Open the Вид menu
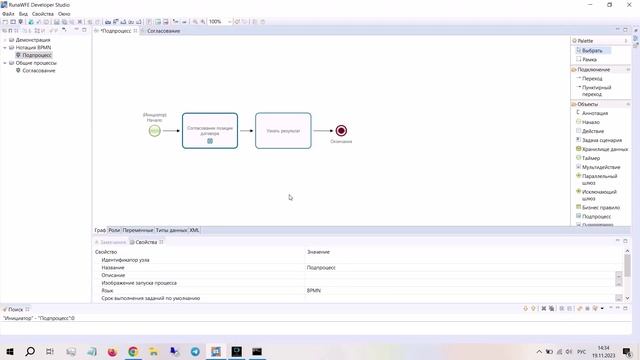The width and height of the screenshot is (640, 360). tap(23, 14)
